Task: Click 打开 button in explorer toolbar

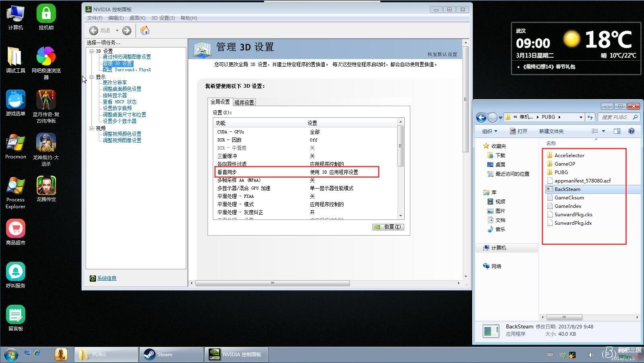Action: 518,131
